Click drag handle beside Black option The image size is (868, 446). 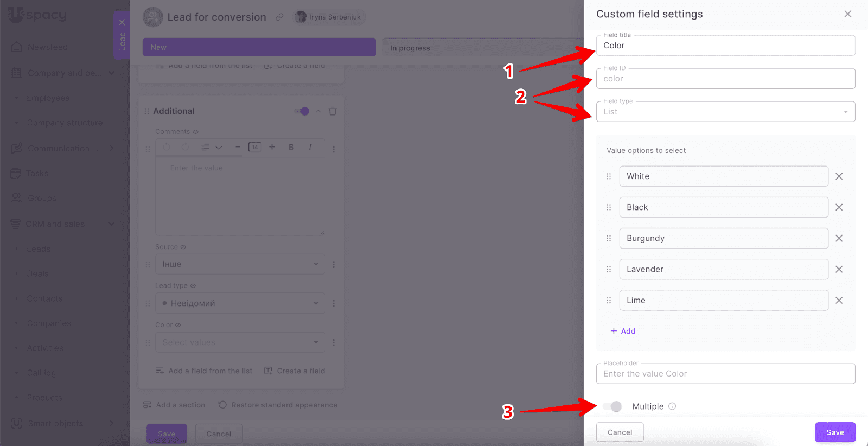point(608,207)
